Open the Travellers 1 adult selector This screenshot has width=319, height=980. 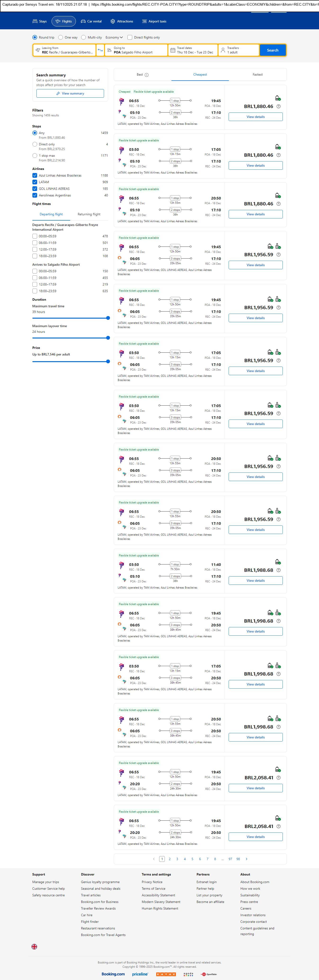point(238,50)
